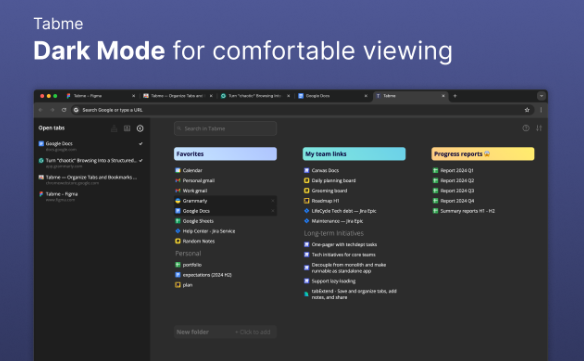Click the Google icon in the address bar
584x361 pixels.
(x=76, y=110)
